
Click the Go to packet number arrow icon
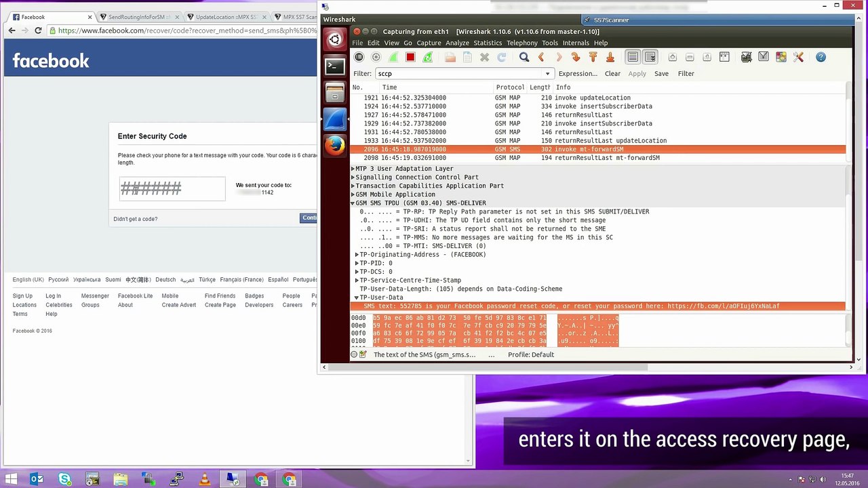tap(576, 58)
